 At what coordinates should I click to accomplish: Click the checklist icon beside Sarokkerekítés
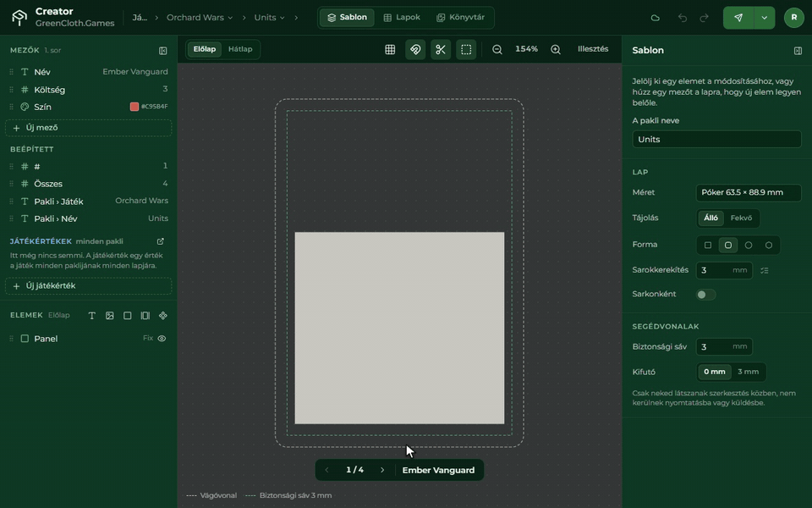pyautogui.click(x=765, y=270)
